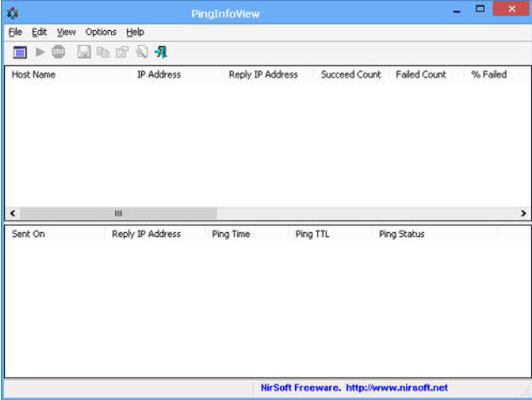Sort by Ping Time column header
This screenshot has height=400, width=532.
tap(246, 234)
